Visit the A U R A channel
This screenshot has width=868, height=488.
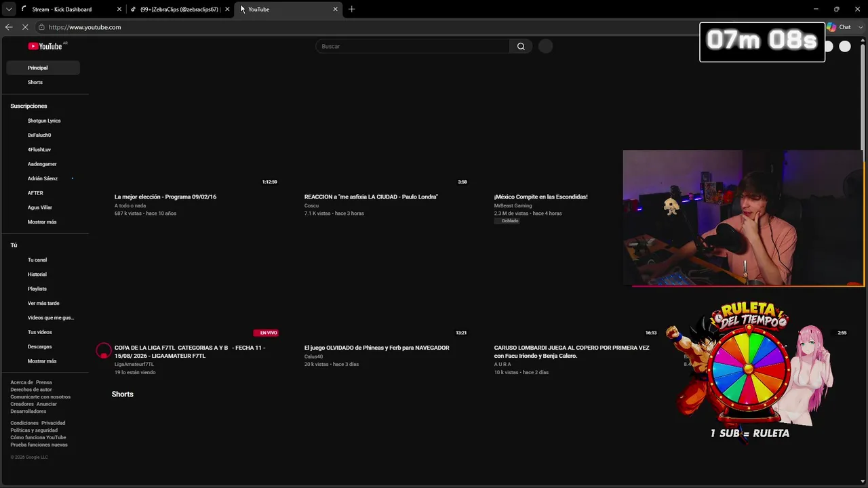click(502, 365)
